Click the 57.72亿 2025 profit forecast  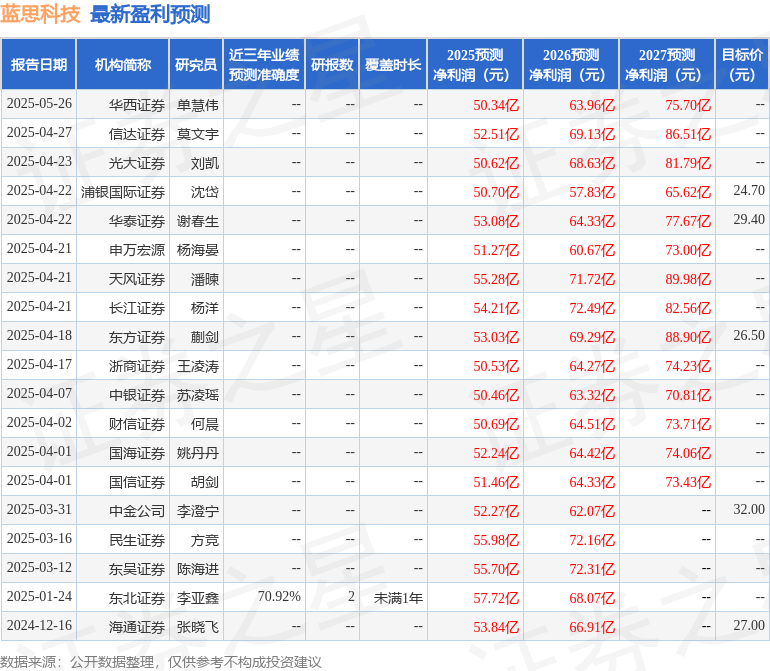pyautogui.click(x=496, y=598)
